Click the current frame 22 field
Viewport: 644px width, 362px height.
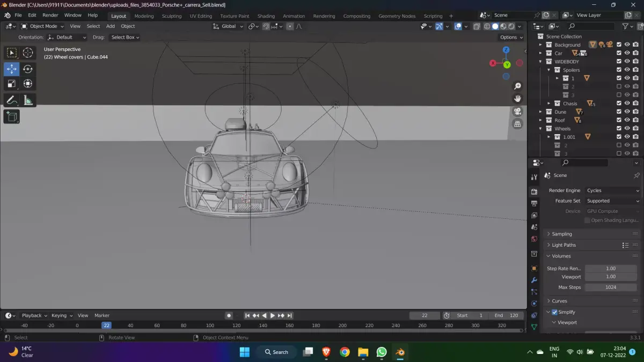point(425,315)
